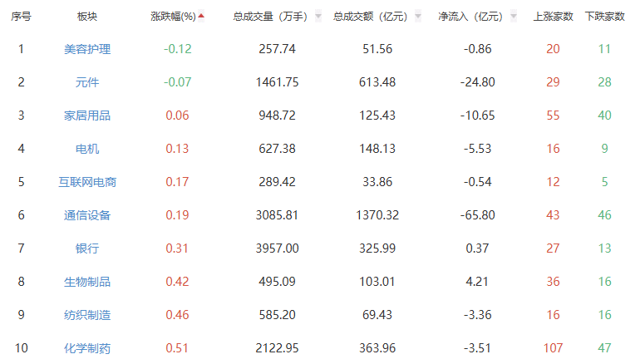Click the 板块 column header
This screenshot has width=640, height=364.
[87, 17]
